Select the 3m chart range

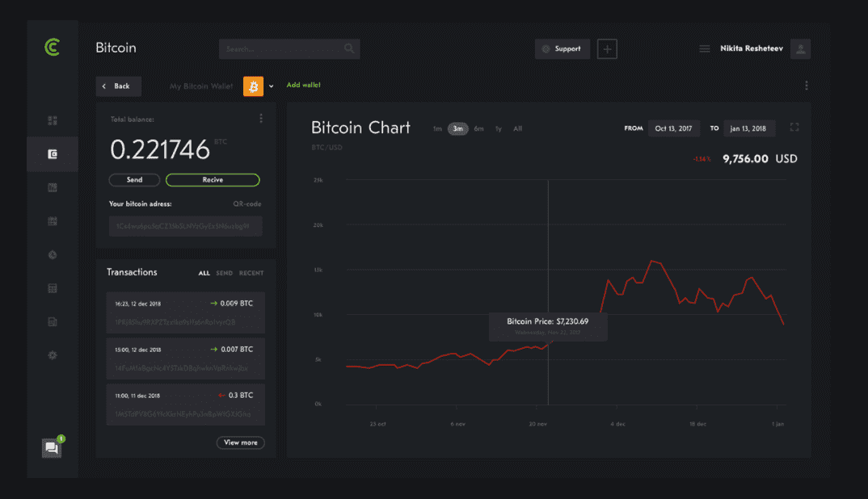coord(457,129)
